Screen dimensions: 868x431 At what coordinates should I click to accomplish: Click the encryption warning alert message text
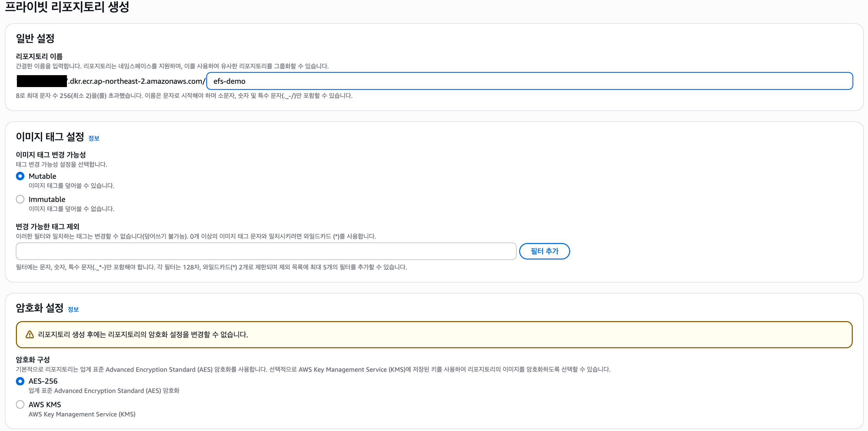[x=143, y=334]
